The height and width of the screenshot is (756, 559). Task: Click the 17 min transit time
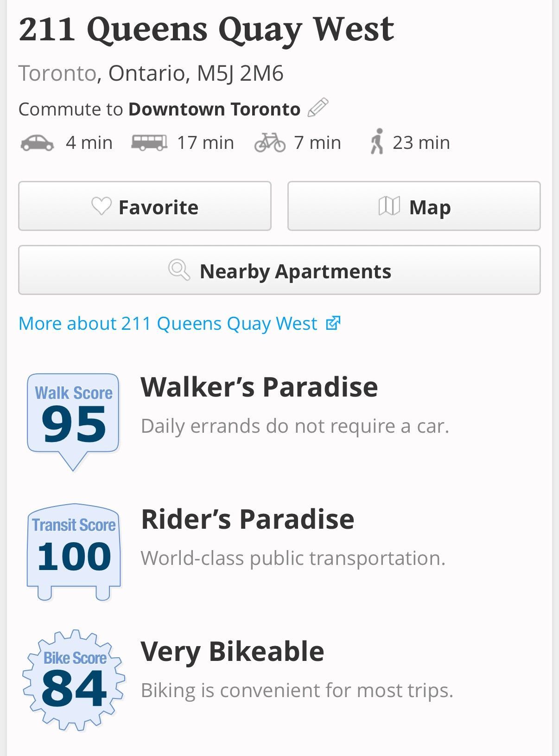coord(205,142)
